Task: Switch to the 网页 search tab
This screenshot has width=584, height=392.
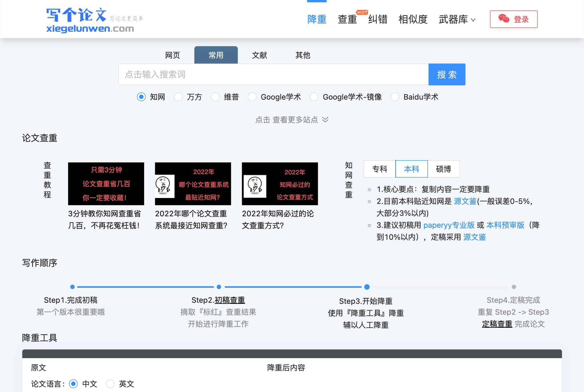Action: click(x=173, y=55)
